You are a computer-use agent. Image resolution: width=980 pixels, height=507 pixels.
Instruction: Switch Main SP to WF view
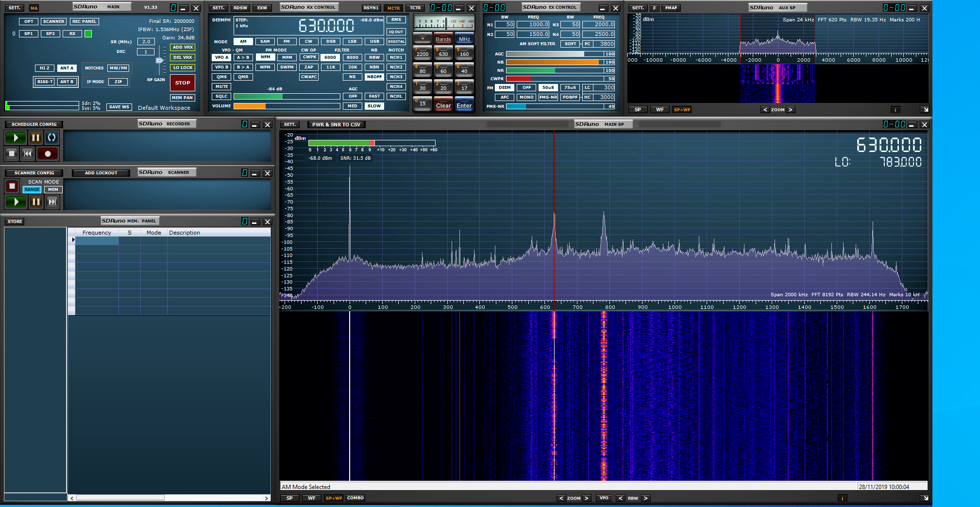coord(312,498)
